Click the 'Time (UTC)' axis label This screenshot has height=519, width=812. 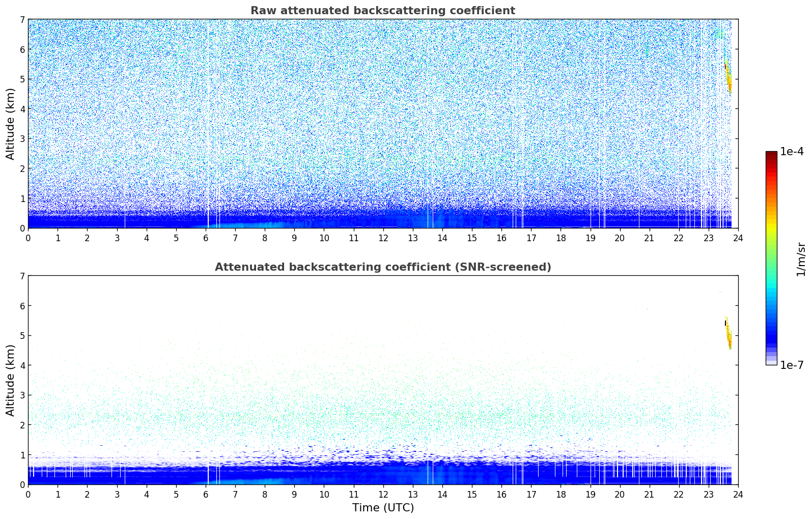[x=383, y=508]
